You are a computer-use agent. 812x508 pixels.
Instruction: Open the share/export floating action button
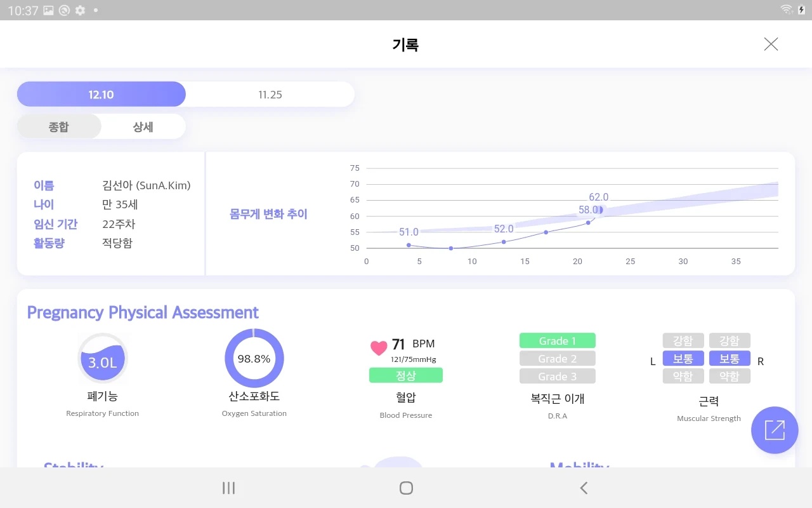[775, 430]
